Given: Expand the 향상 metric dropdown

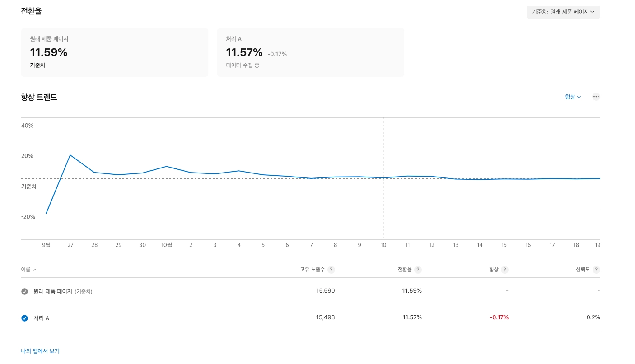Looking at the screenshot, I should click(573, 97).
